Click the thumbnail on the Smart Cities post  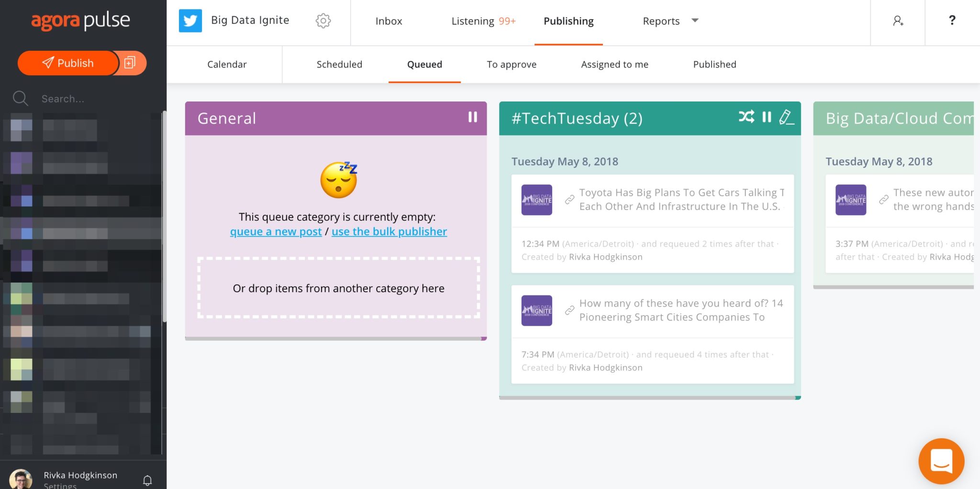point(536,310)
